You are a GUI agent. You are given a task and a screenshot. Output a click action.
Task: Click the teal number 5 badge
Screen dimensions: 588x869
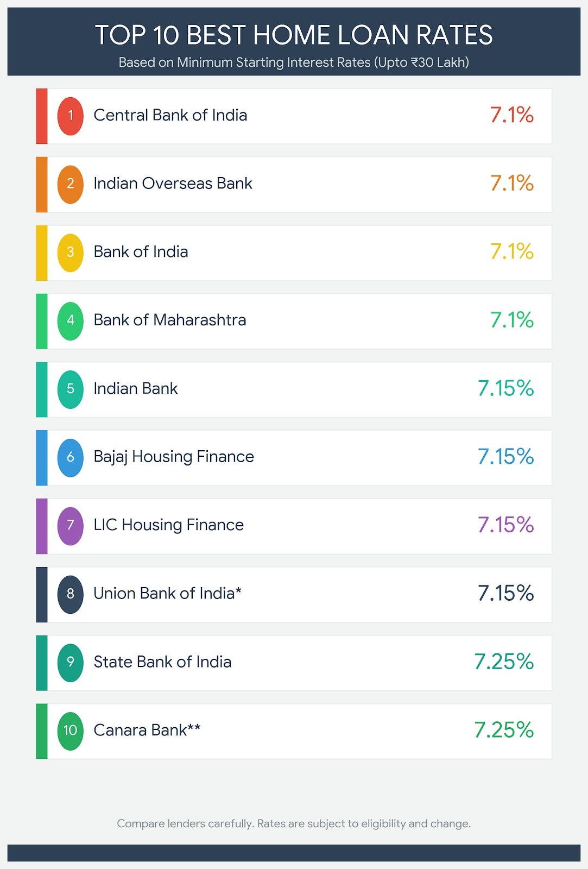click(71, 389)
